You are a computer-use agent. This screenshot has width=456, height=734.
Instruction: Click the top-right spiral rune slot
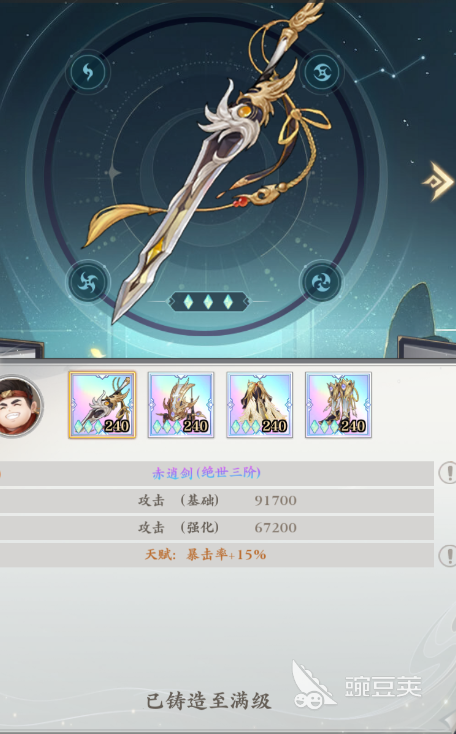(323, 72)
